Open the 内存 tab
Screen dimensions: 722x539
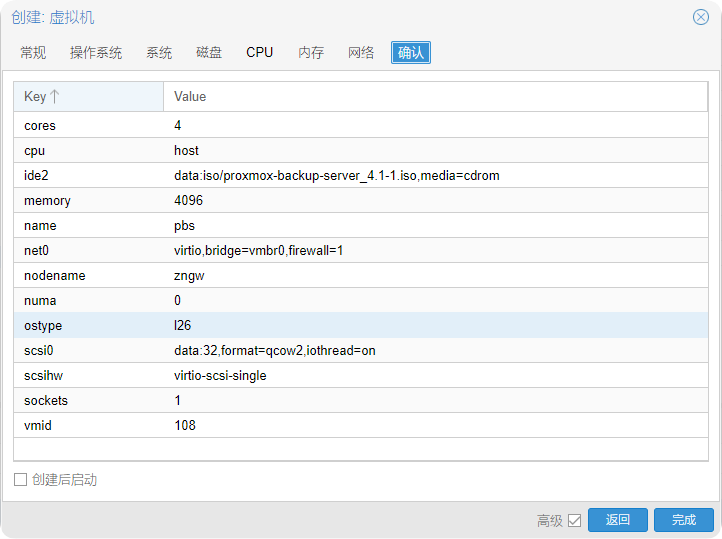[311, 53]
